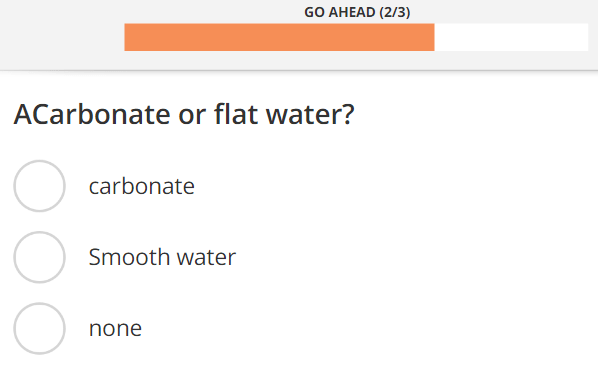Image resolution: width=598 pixels, height=373 pixels.
Task: Click the word Smooth in the second option
Action: point(129,257)
